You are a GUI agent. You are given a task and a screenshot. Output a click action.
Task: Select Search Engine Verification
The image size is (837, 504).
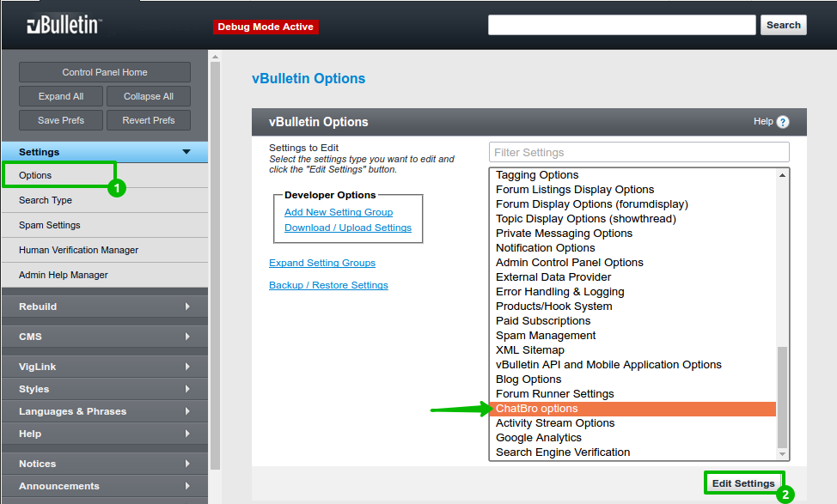coord(633,452)
